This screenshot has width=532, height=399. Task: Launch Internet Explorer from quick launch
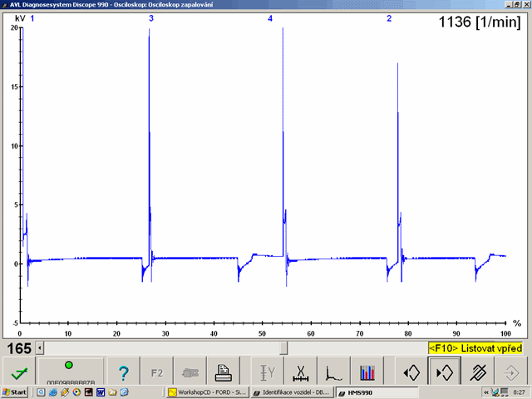tap(53, 392)
